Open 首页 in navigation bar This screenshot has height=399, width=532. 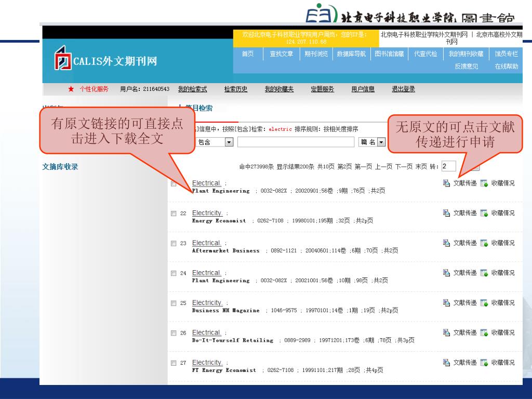point(248,54)
